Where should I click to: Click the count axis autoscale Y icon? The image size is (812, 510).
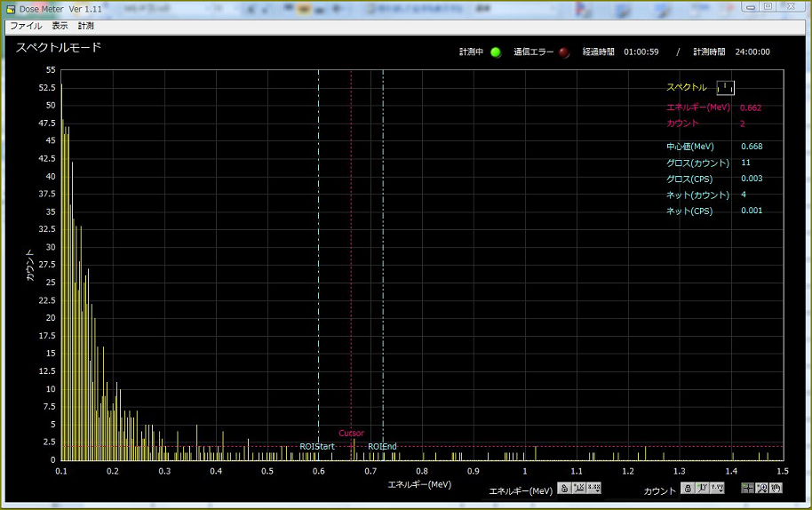[702, 489]
